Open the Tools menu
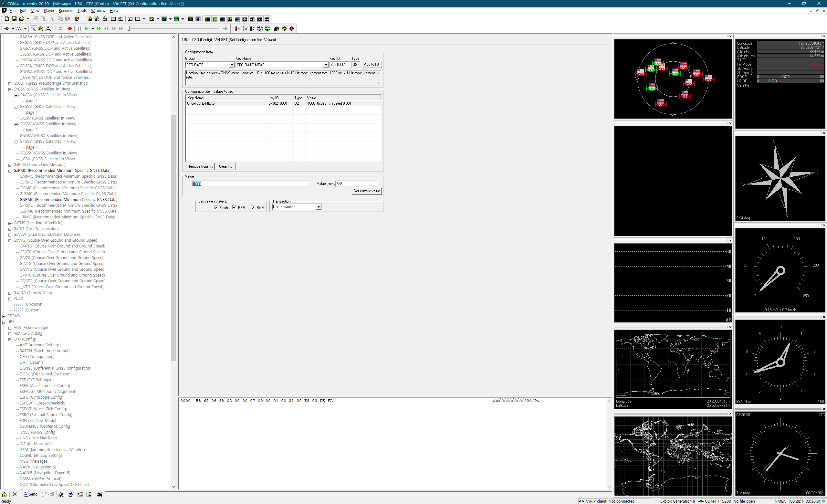 [x=82, y=11]
